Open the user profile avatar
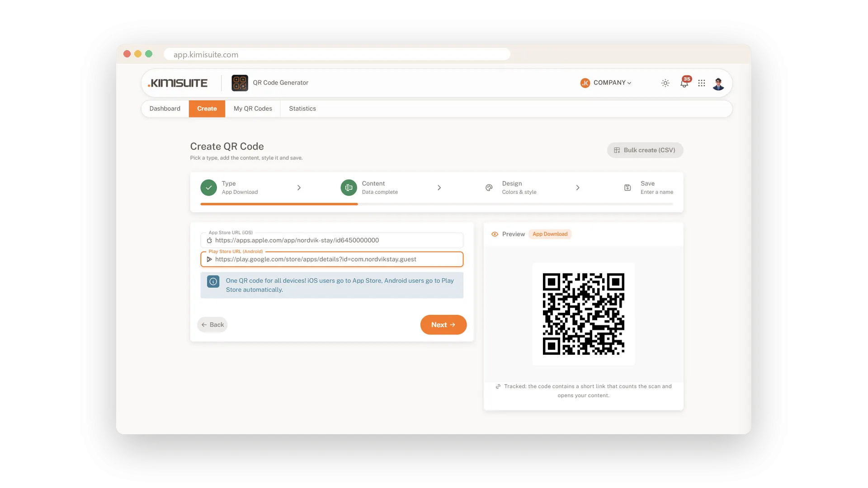Viewport: 868px width, 488px height. (718, 83)
